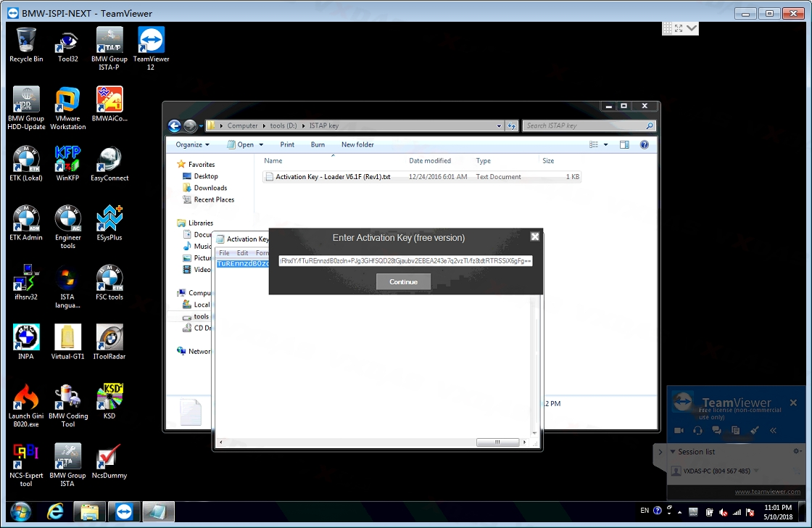The height and width of the screenshot is (528, 812).
Task: Click the Notepad horizontal scrollbar thumb
Action: pyautogui.click(x=497, y=442)
